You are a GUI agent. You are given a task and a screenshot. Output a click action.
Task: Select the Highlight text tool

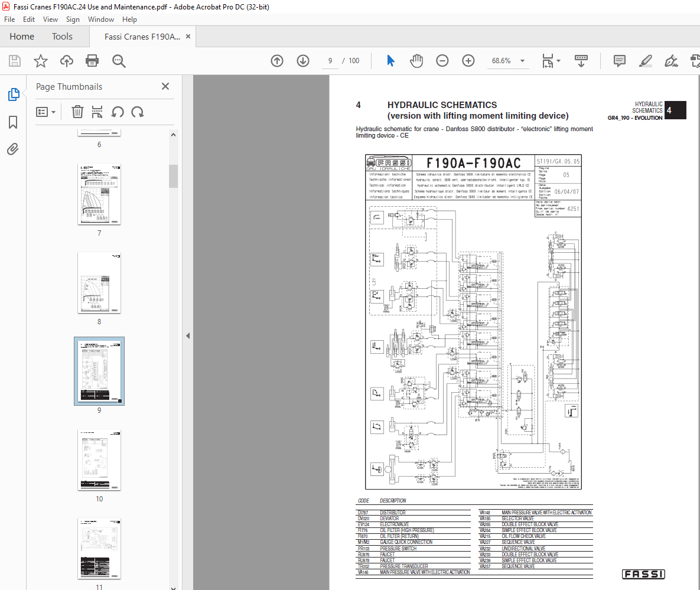[x=646, y=61]
